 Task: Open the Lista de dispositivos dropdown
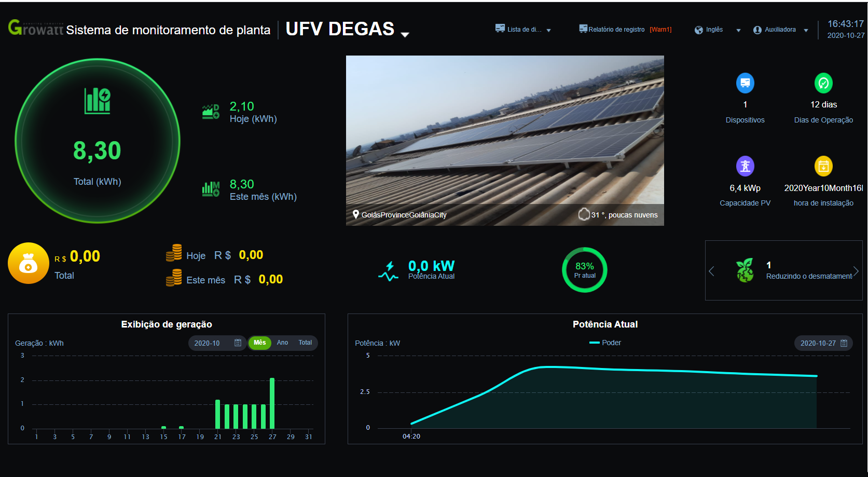[x=523, y=30]
